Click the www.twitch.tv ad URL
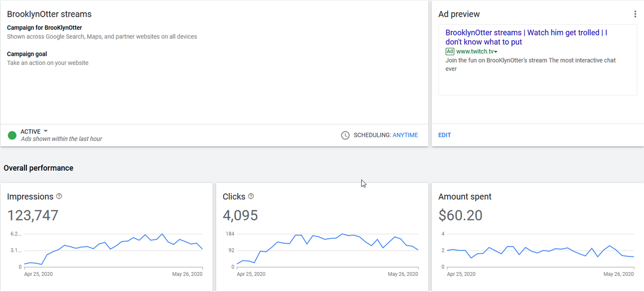 [x=474, y=52]
